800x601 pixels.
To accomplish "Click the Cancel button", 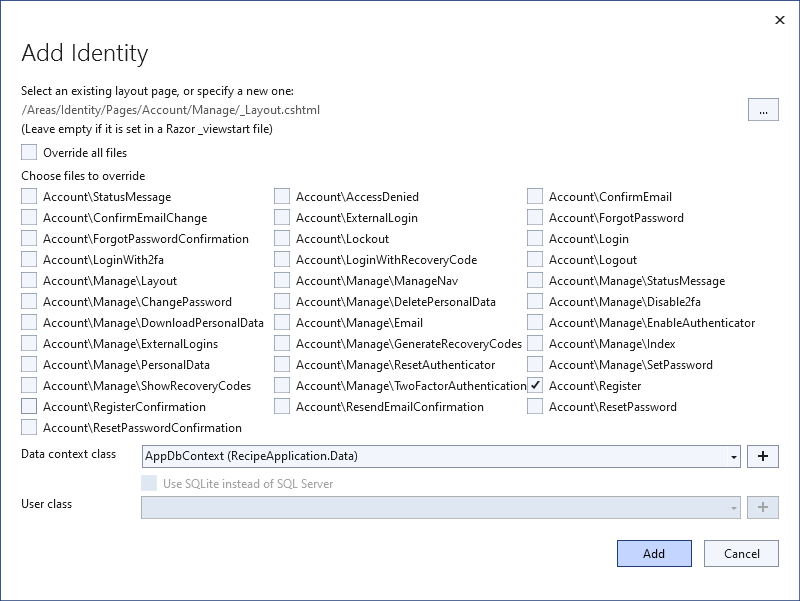I will pyautogui.click(x=741, y=553).
